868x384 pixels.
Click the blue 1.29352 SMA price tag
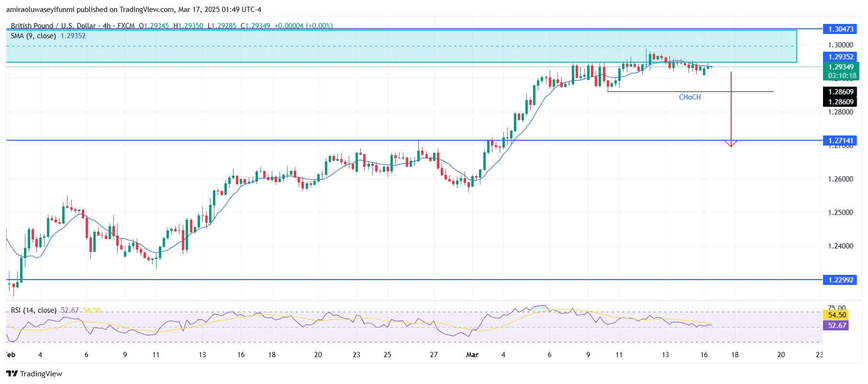point(841,57)
